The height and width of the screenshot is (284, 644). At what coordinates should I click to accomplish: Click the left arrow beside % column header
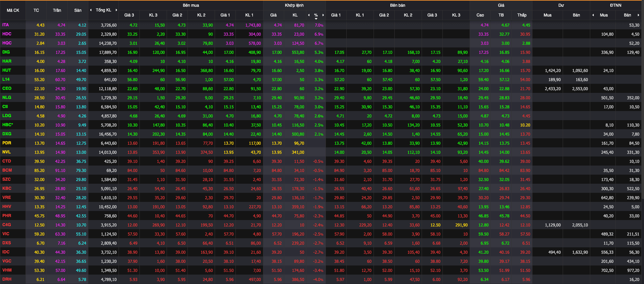(309, 15)
